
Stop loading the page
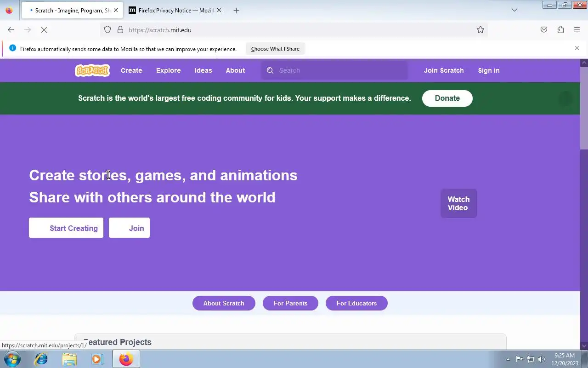tap(44, 30)
